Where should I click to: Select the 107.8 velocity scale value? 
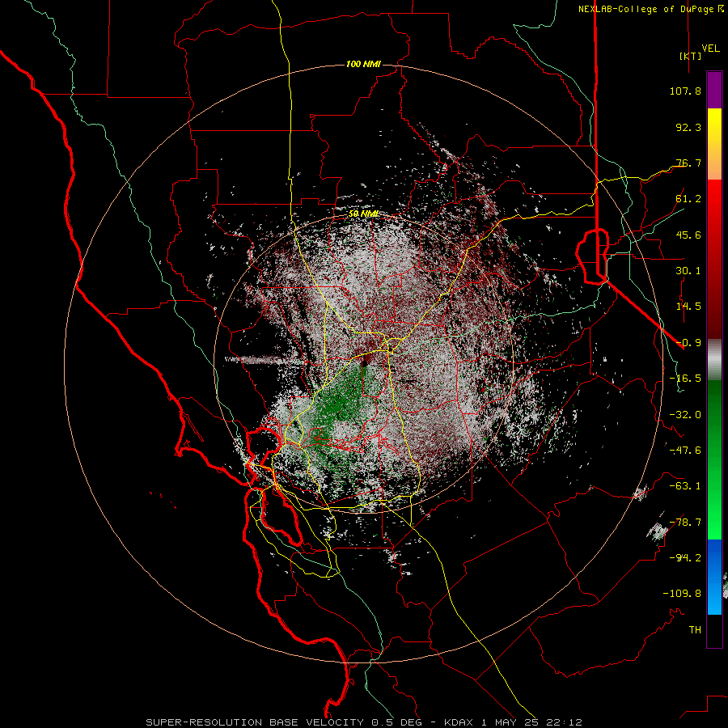[x=685, y=91]
